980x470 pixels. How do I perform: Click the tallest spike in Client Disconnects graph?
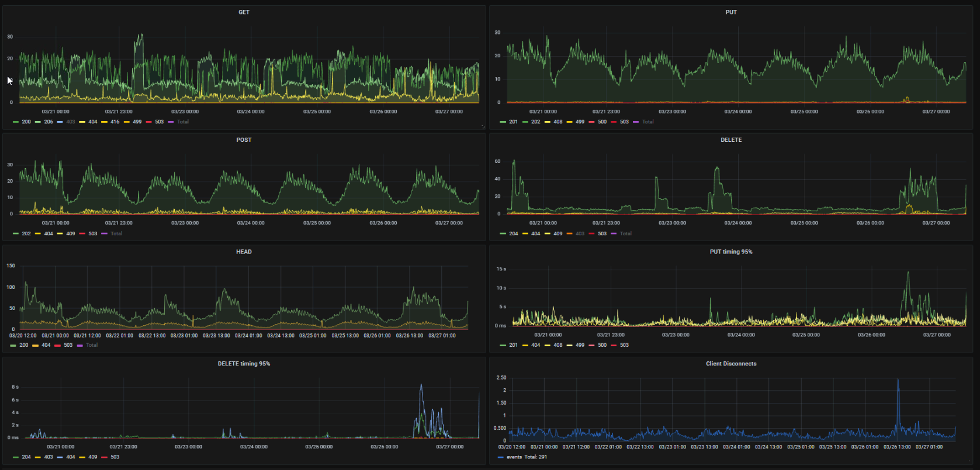[898, 381]
